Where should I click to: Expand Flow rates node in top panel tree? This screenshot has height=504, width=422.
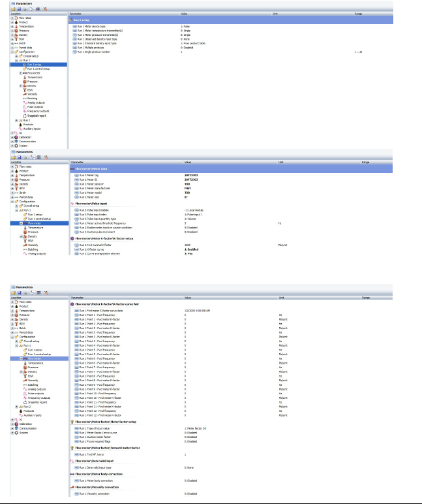tap(12, 18)
